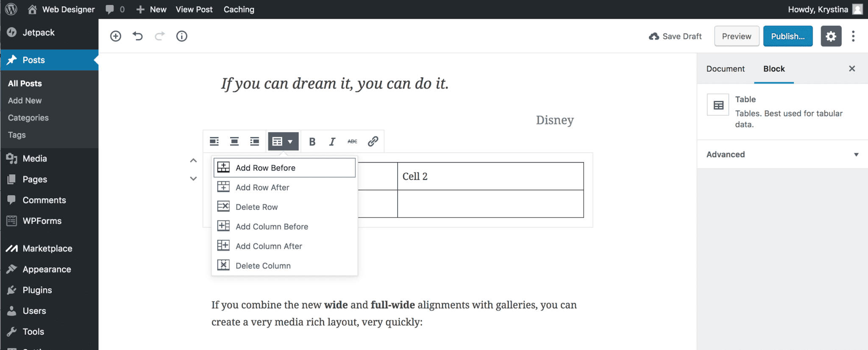Align the table right
The image size is (868, 350).
254,141
